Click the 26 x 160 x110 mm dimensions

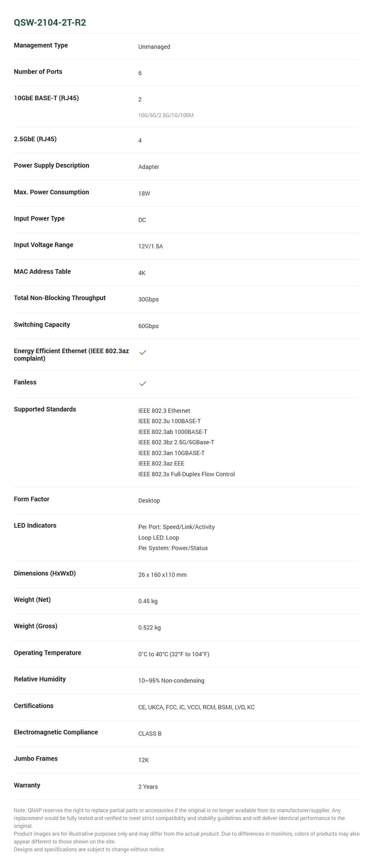point(162,574)
